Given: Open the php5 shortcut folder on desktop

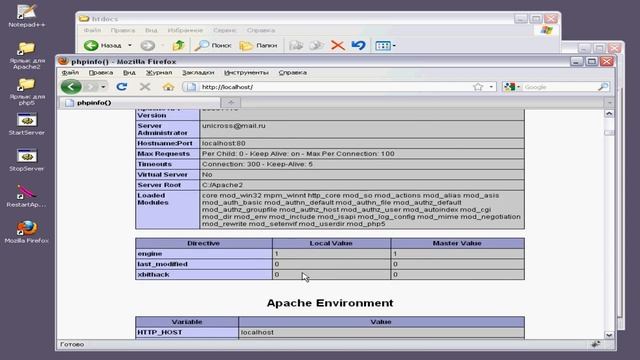Looking at the screenshot, I should (27, 92).
